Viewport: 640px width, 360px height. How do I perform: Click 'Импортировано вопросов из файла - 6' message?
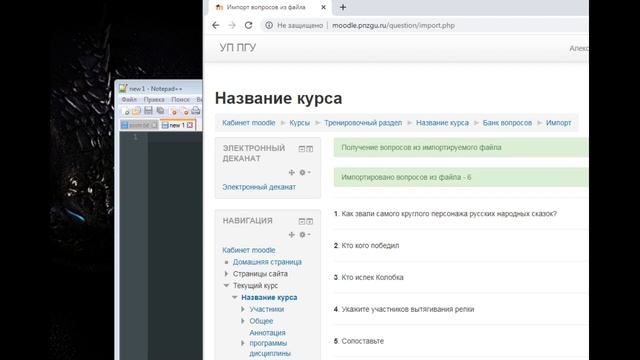tap(461, 177)
